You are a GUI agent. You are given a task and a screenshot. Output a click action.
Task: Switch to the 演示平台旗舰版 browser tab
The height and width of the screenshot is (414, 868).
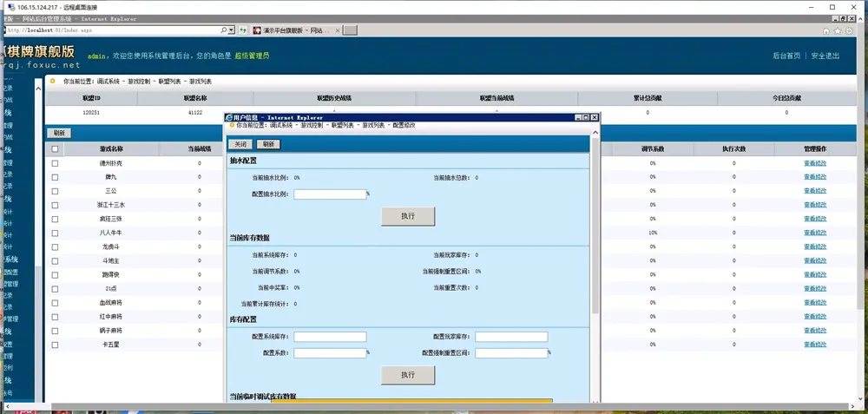pos(293,30)
